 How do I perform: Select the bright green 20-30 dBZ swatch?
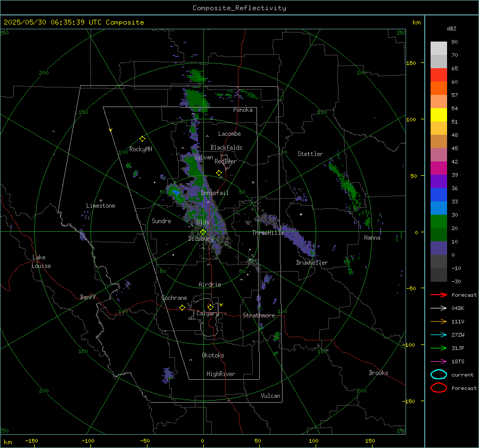(439, 222)
